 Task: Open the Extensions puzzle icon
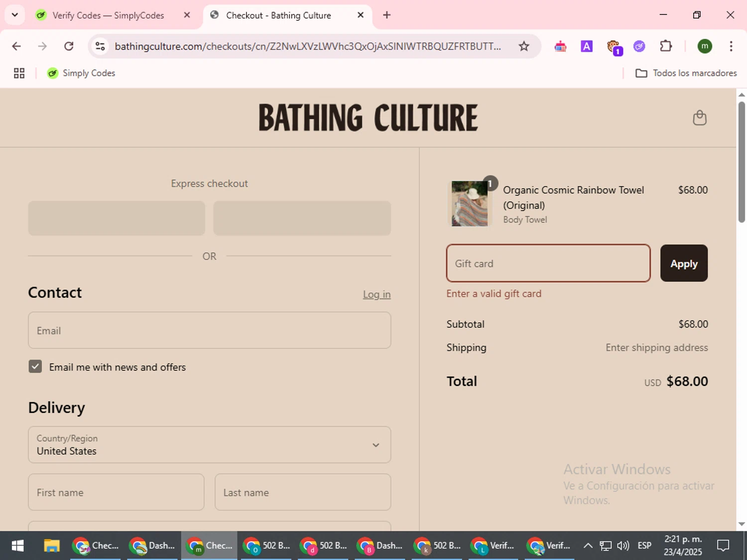[x=666, y=46]
